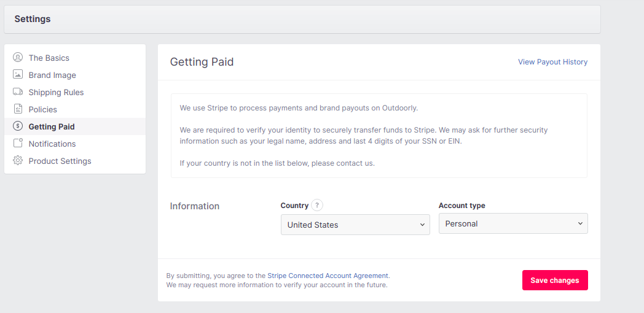The width and height of the screenshot is (644, 313).
Task: Switch to the Notifications settings label
Action: click(x=52, y=144)
